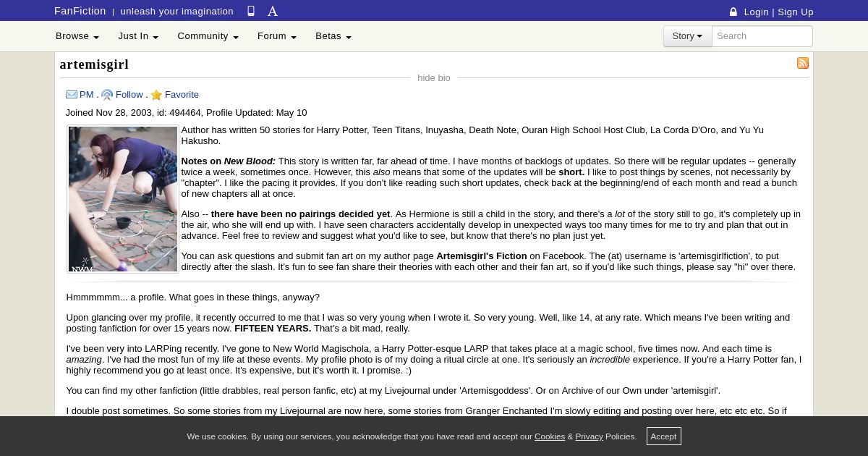Send a PM to artemisgirl
Image resolution: width=868 pixels, height=456 pixels.
(x=87, y=95)
